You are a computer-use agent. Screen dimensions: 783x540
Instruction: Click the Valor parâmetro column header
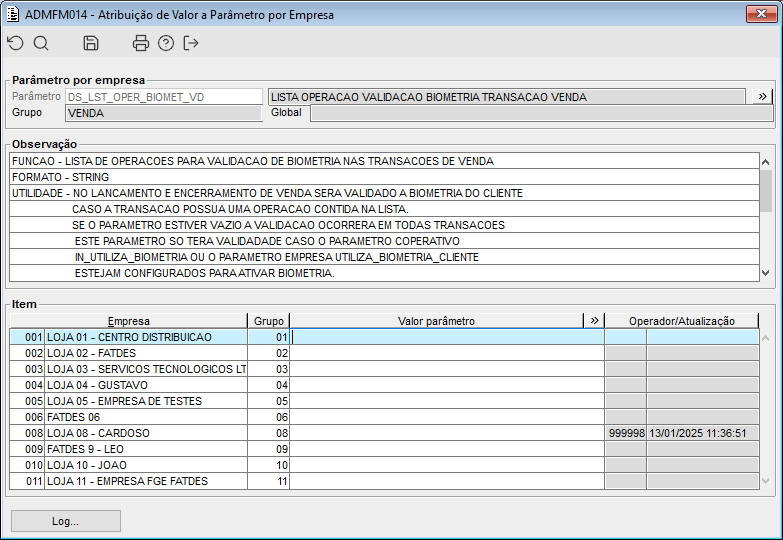point(436,321)
